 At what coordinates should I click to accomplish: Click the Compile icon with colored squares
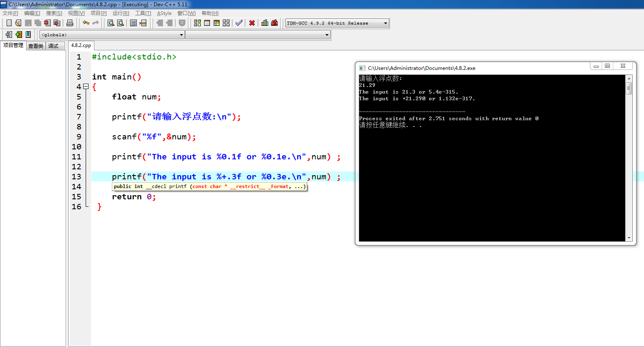click(197, 23)
